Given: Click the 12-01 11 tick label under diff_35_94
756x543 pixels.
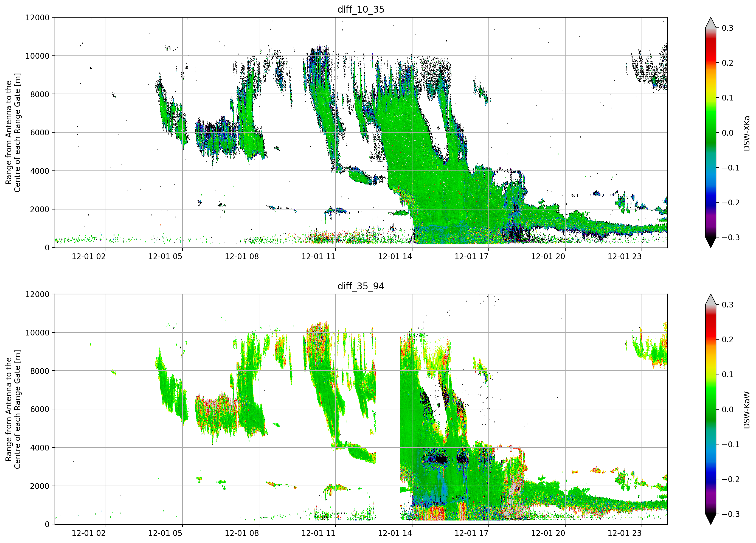Looking at the screenshot, I should pos(318,533).
